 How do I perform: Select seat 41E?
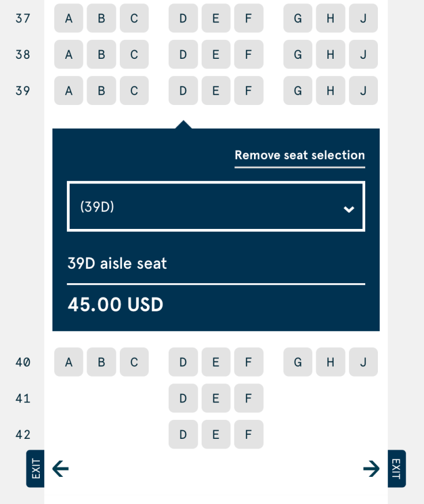tap(215, 398)
